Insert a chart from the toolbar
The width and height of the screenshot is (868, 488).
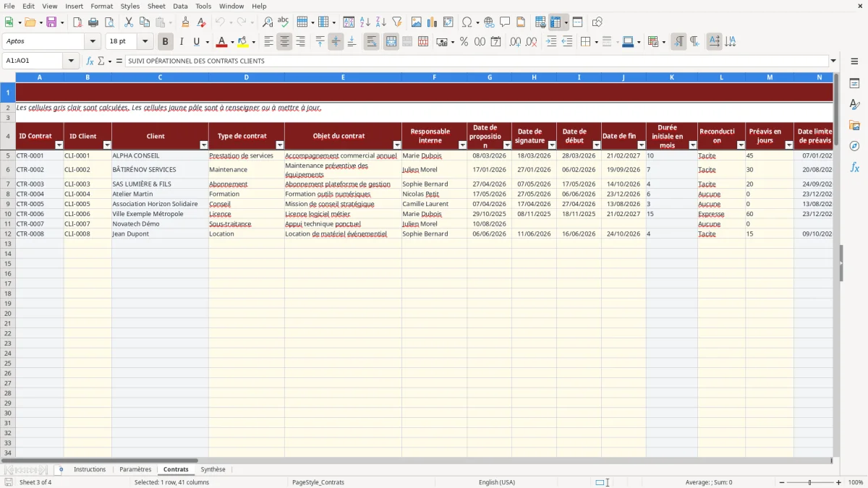click(433, 22)
